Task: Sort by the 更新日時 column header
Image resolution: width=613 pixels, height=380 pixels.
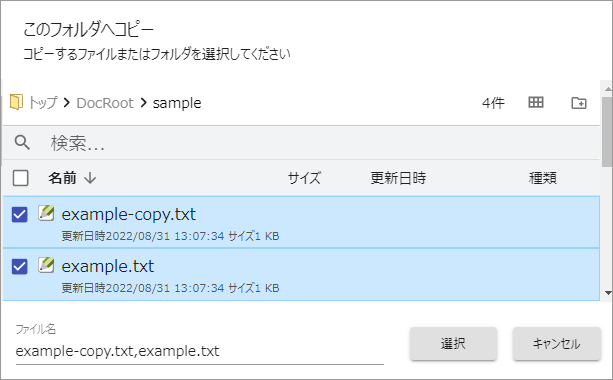Action: click(x=398, y=178)
